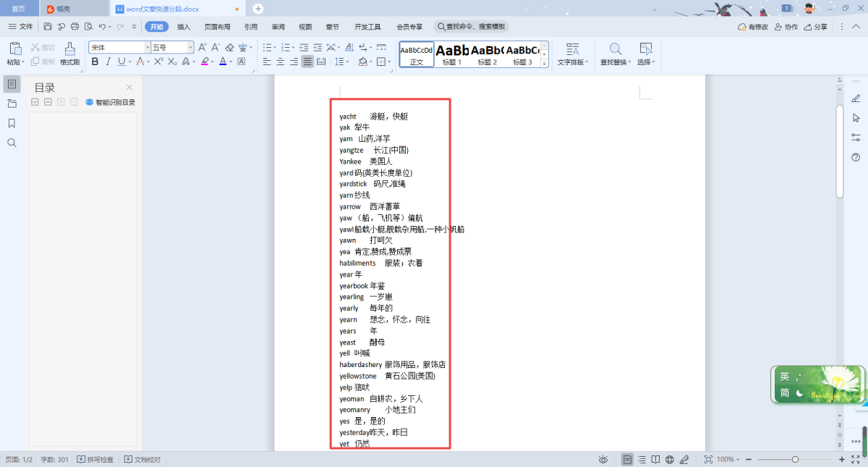
Task: Open the 页面布局 (Page Layout) tab
Action: pyautogui.click(x=217, y=27)
